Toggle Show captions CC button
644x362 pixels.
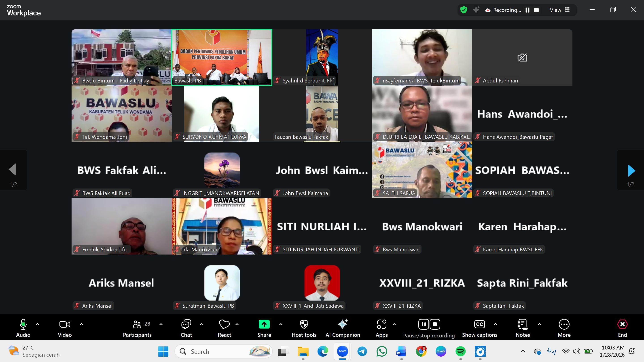point(479,324)
